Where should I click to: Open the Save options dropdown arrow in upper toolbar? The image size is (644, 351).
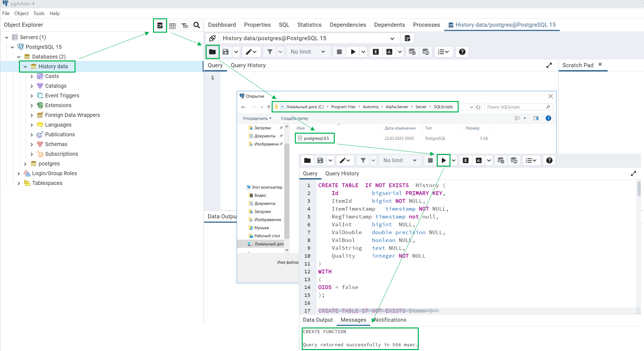(x=236, y=52)
